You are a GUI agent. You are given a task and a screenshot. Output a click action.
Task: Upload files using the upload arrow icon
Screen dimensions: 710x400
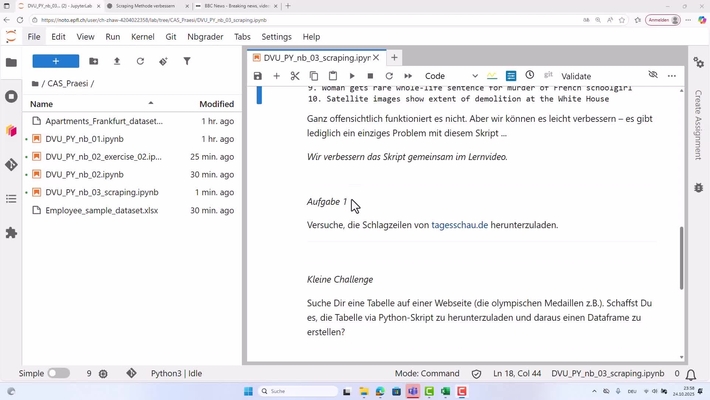coord(117,61)
